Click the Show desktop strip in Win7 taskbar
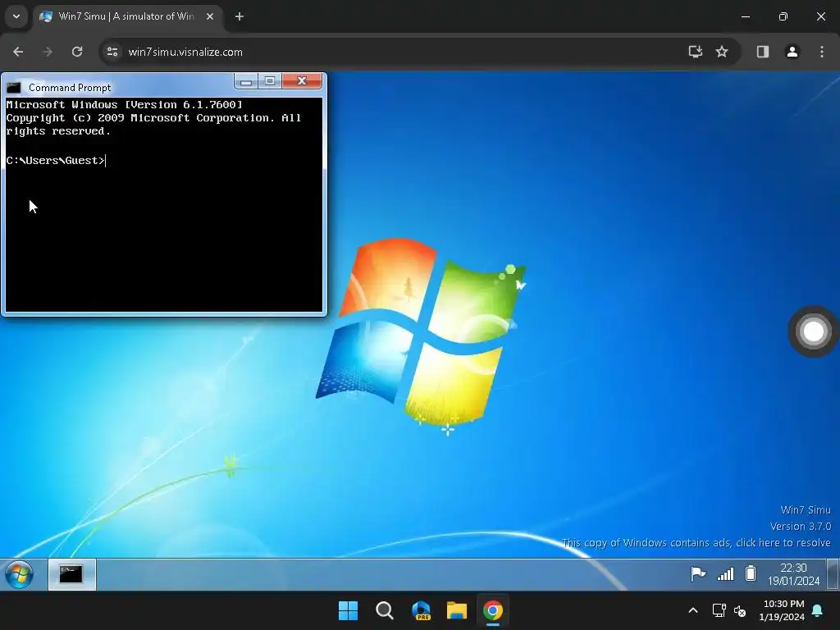Image resolution: width=840 pixels, height=630 pixels. pos(833,574)
